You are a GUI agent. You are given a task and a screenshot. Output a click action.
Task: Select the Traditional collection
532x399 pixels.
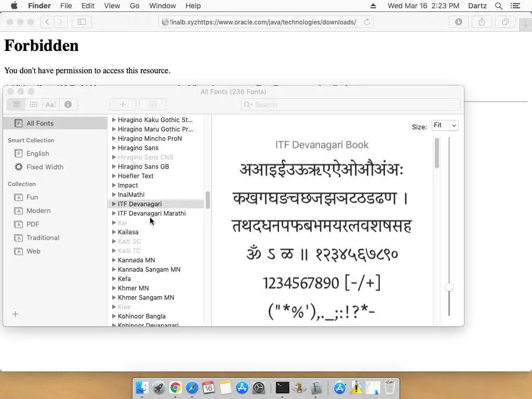55,238
